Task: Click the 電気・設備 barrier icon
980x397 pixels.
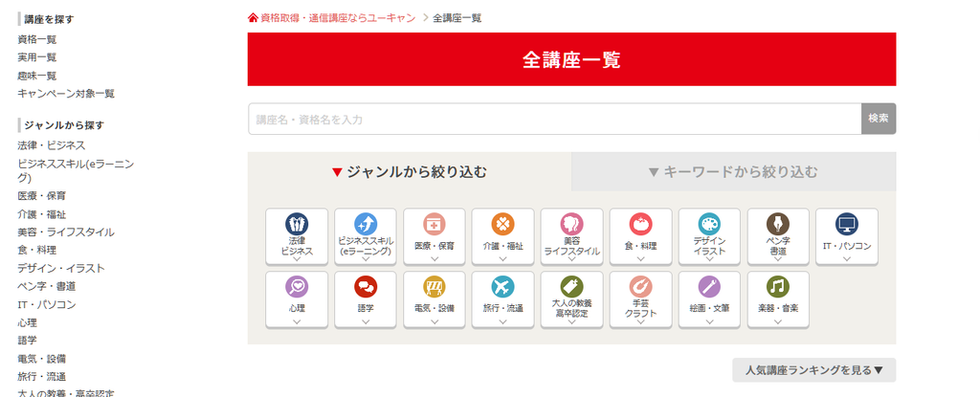Action: click(434, 286)
